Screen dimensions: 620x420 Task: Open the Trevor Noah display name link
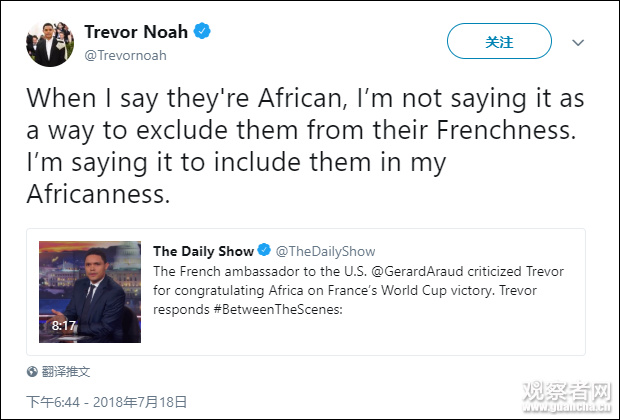(135, 32)
